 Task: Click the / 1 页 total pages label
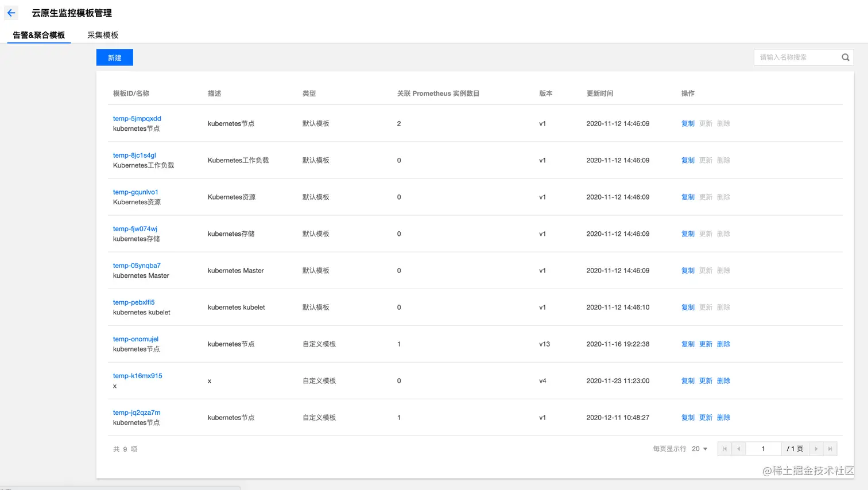click(795, 449)
